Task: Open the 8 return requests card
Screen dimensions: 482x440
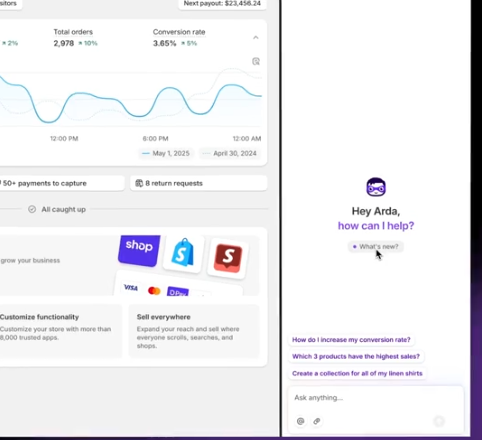Action: pyautogui.click(x=198, y=183)
